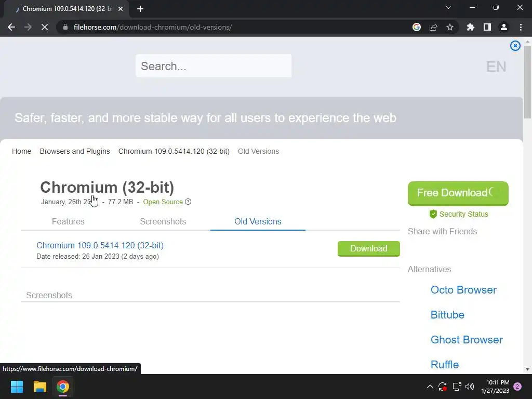
Task: Click the green Download button for version 109
Action: click(368, 248)
